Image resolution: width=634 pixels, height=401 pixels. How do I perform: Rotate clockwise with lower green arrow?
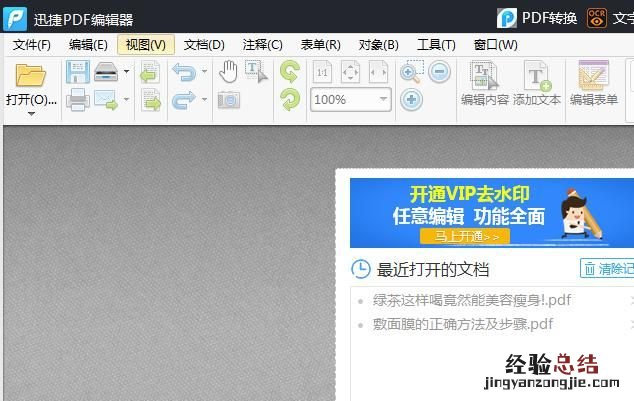tap(290, 100)
